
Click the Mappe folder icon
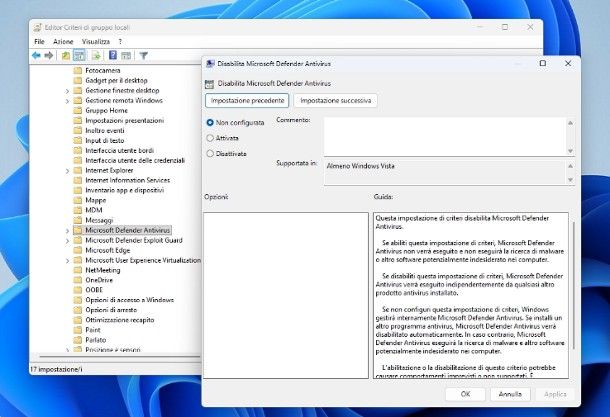pos(77,200)
